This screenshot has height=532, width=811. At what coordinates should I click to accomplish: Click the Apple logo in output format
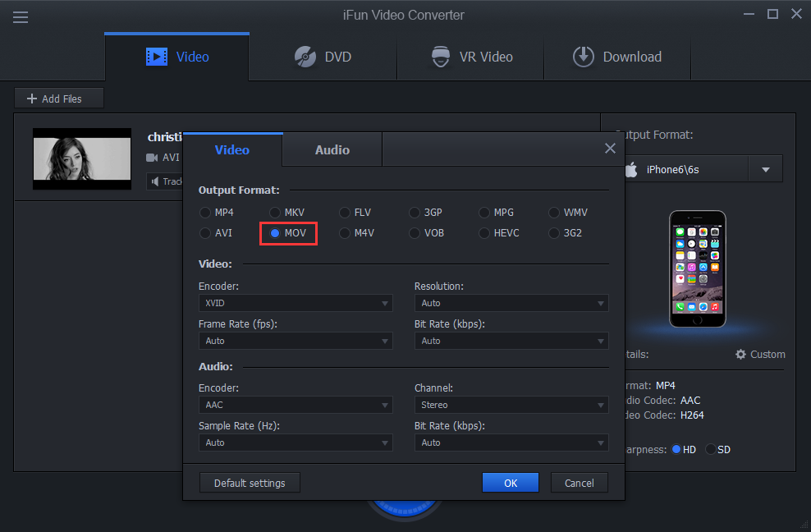pos(631,169)
